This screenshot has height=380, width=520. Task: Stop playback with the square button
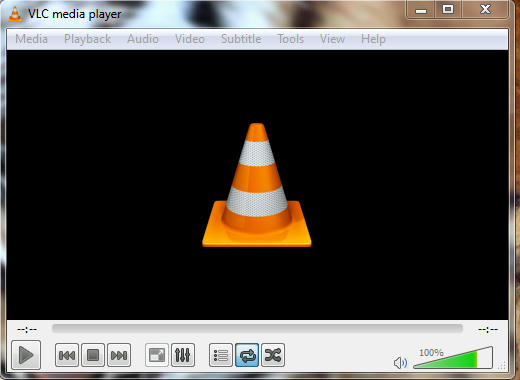coord(93,355)
